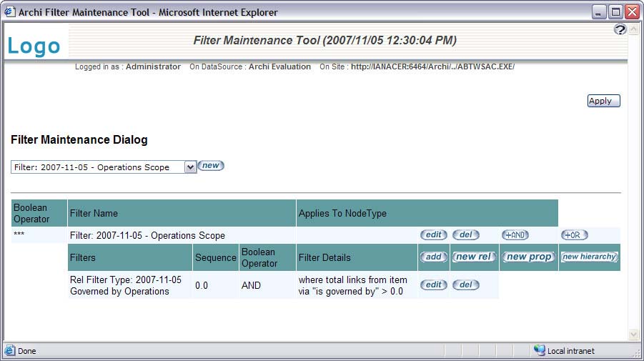Click the help question mark icon
The image size is (644, 361).
tap(620, 29)
